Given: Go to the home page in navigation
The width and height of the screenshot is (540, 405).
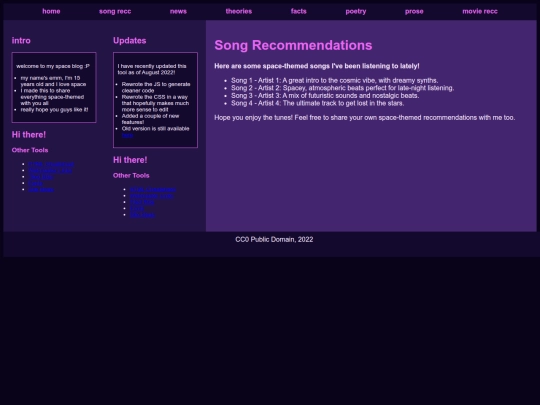Looking at the screenshot, I should click(x=51, y=11).
